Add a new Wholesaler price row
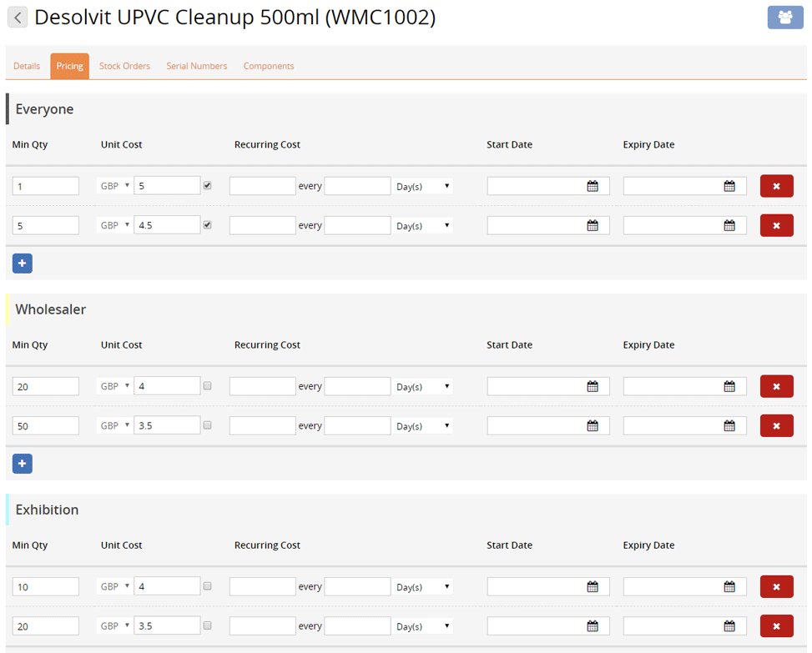The height and width of the screenshot is (653, 812). (23, 464)
